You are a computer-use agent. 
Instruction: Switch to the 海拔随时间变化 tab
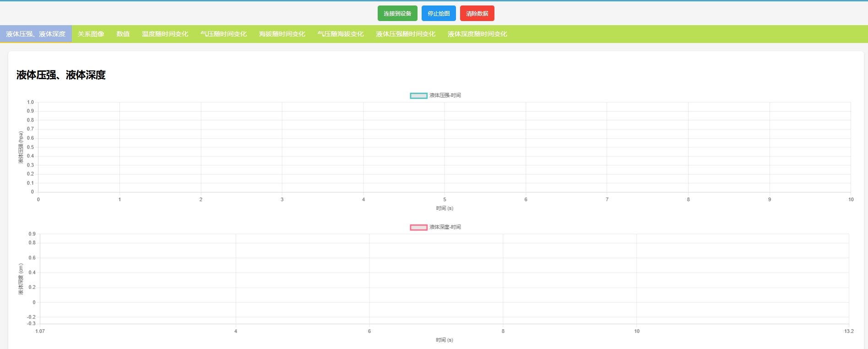tap(282, 34)
